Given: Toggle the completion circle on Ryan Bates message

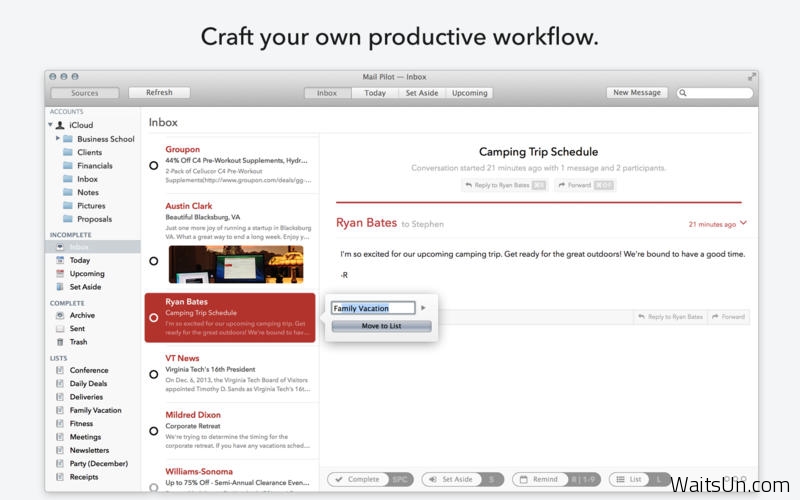Looking at the screenshot, I should (154, 317).
